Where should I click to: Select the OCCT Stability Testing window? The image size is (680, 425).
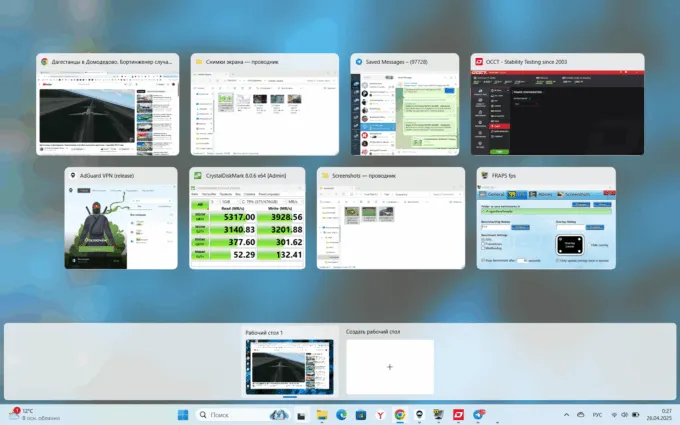tap(557, 111)
